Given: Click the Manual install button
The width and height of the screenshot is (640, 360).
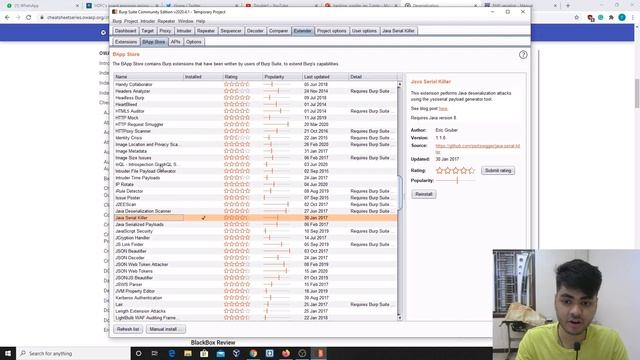Looking at the screenshot, I should tap(165, 329).
